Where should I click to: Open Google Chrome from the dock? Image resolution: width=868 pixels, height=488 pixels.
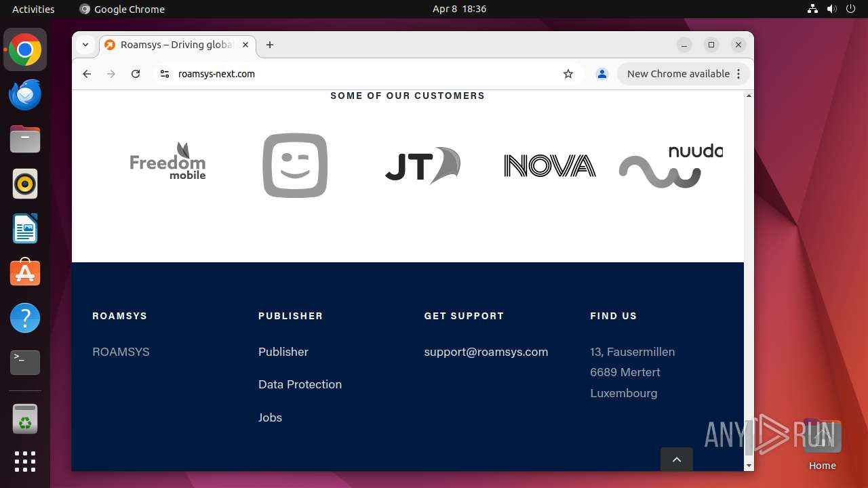(x=25, y=49)
